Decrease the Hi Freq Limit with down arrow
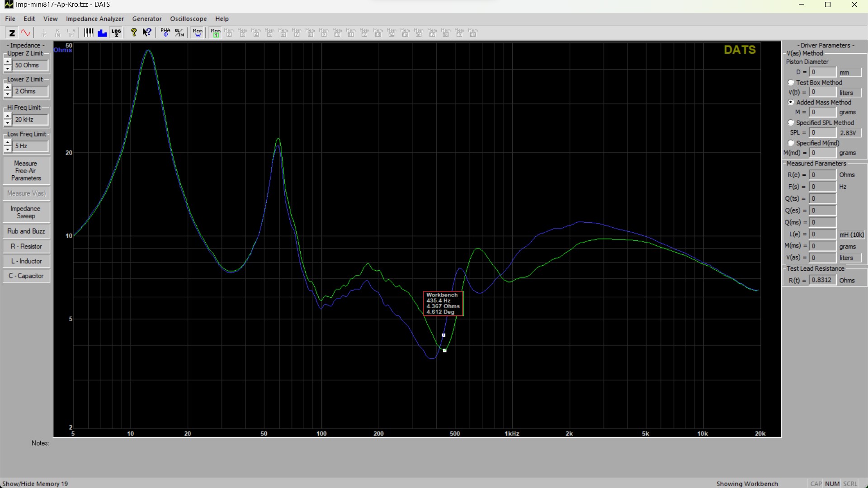 [x=8, y=123]
